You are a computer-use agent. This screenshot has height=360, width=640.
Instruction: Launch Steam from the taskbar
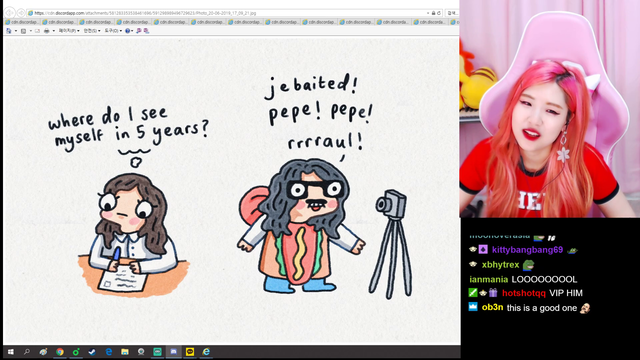(92, 351)
